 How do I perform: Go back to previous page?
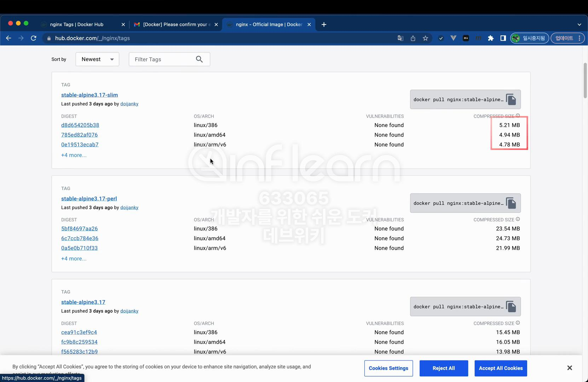point(8,38)
